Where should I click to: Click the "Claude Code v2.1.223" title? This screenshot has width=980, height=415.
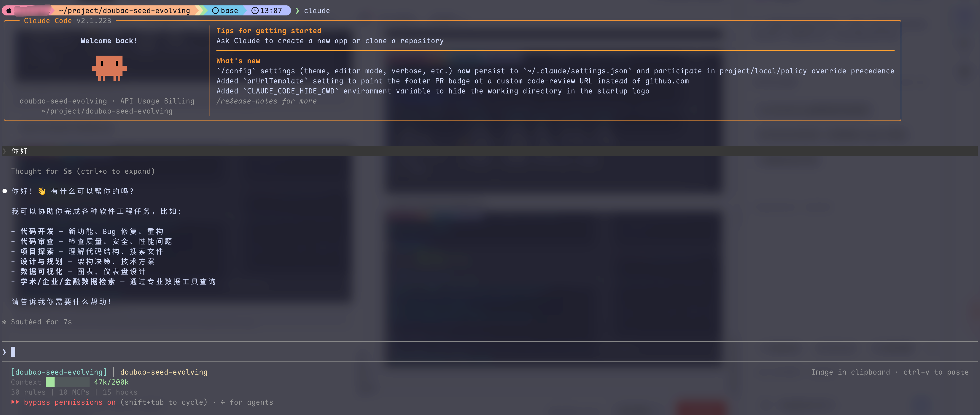68,21
